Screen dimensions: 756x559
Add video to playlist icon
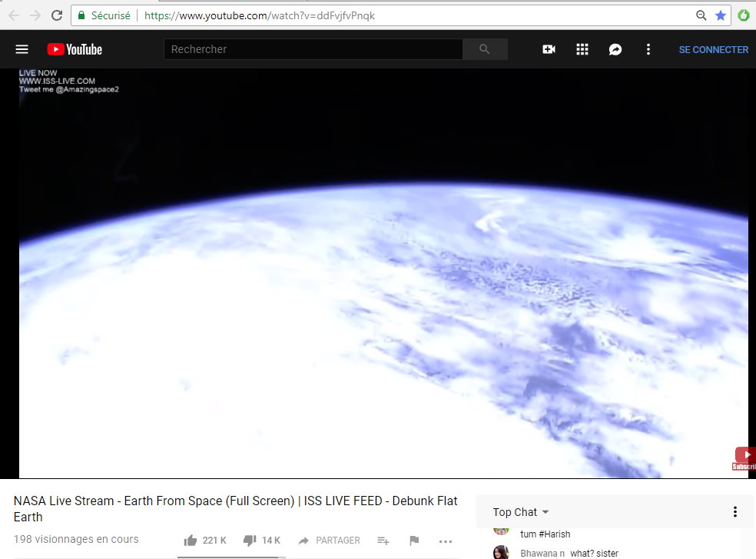383,541
